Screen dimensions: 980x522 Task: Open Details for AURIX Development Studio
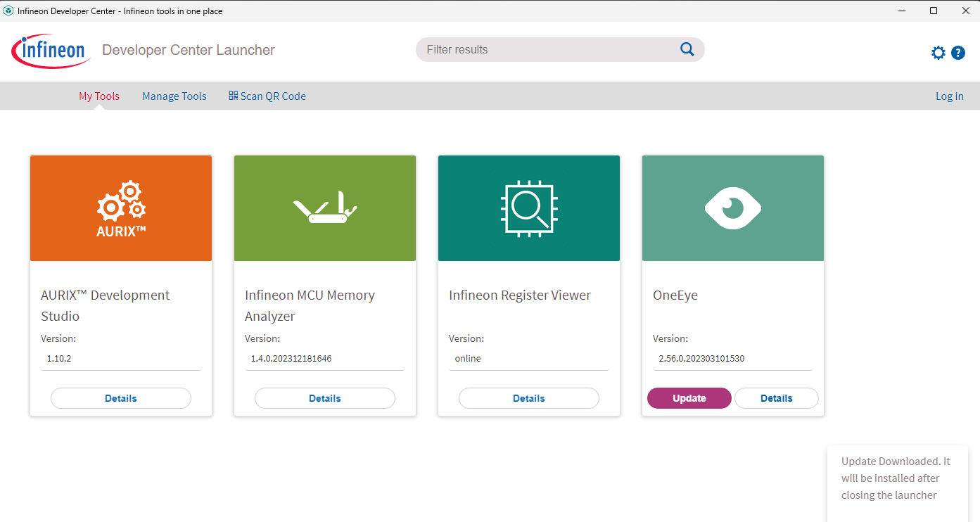coord(121,398)
